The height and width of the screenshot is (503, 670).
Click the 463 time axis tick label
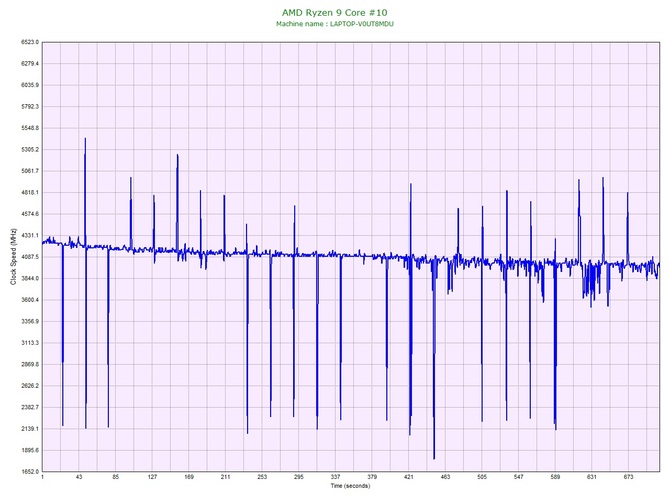445,477
